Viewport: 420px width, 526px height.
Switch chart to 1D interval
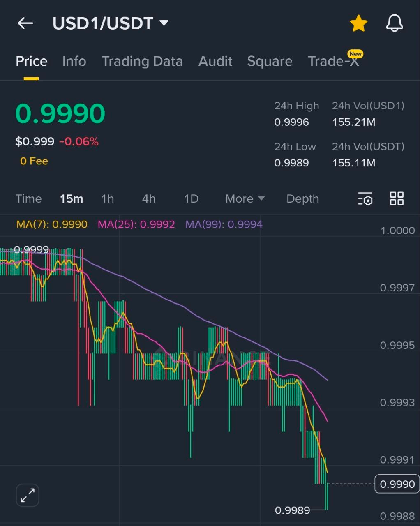coord(191,198)
